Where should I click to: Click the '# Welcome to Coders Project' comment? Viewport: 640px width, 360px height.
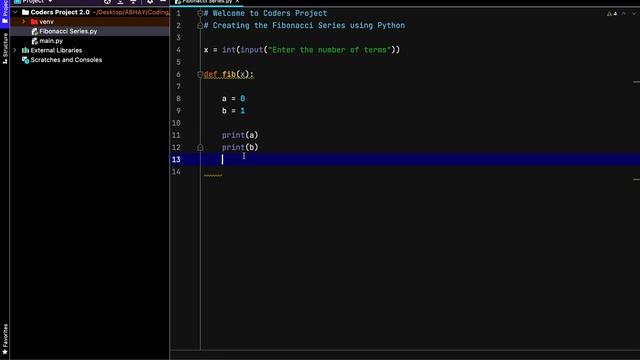tap(265, 13)
